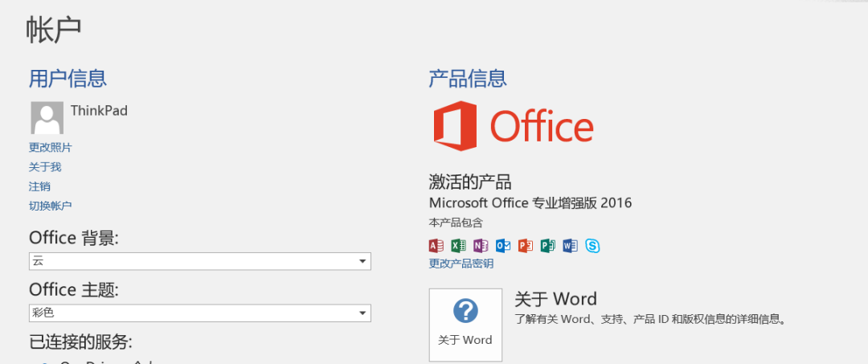Click the 产品信息 heading
This screenshot has width=868, height=364.
tap(468, 79)
